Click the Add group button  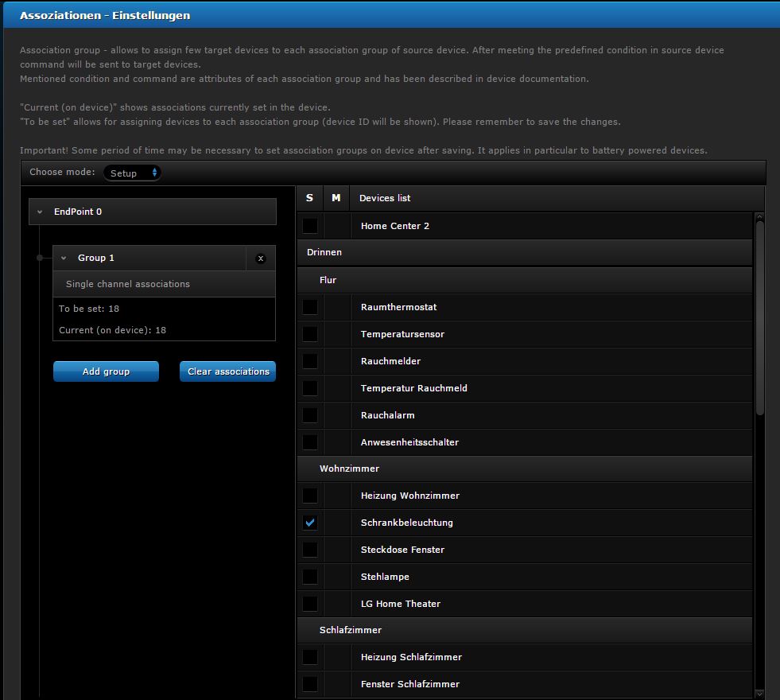[x=106, y=371]
